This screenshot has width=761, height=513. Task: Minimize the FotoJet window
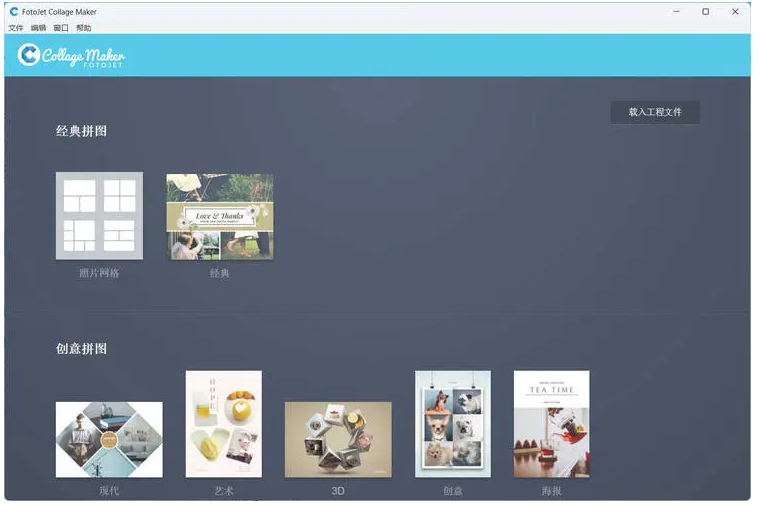(675, 12)
